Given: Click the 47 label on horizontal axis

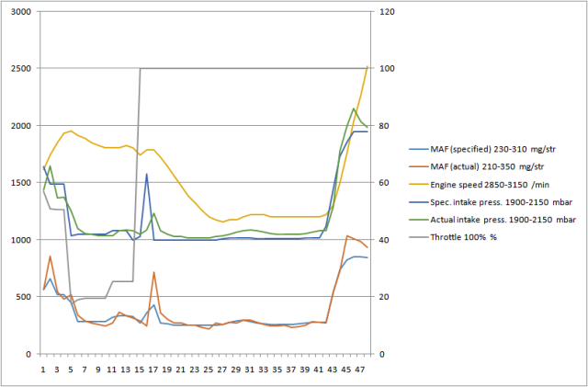Looking at the screenshot, I should click(360, 369).
